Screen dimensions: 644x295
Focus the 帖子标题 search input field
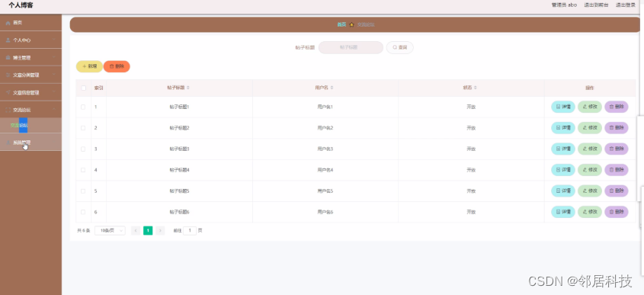351,48
